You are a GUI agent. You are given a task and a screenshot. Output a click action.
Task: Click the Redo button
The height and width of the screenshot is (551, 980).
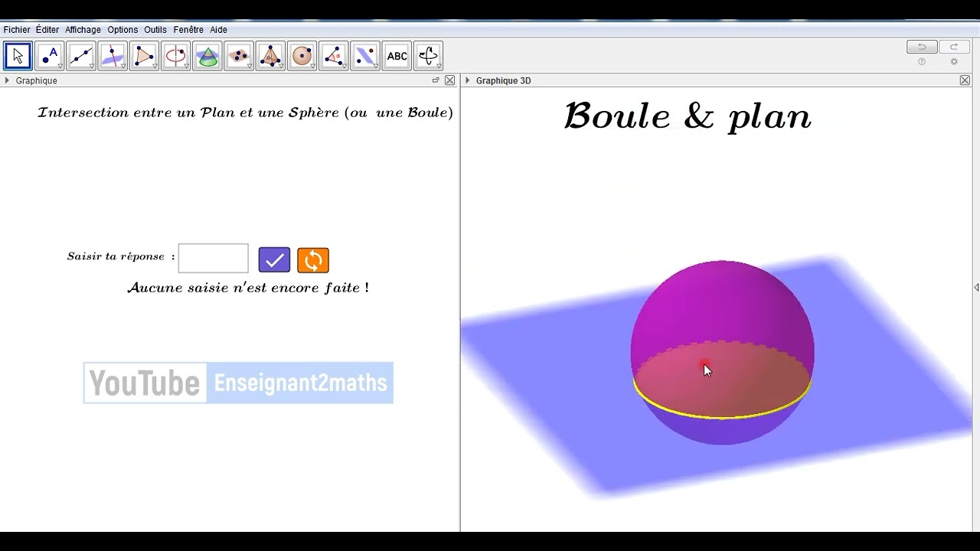(954, 47)
